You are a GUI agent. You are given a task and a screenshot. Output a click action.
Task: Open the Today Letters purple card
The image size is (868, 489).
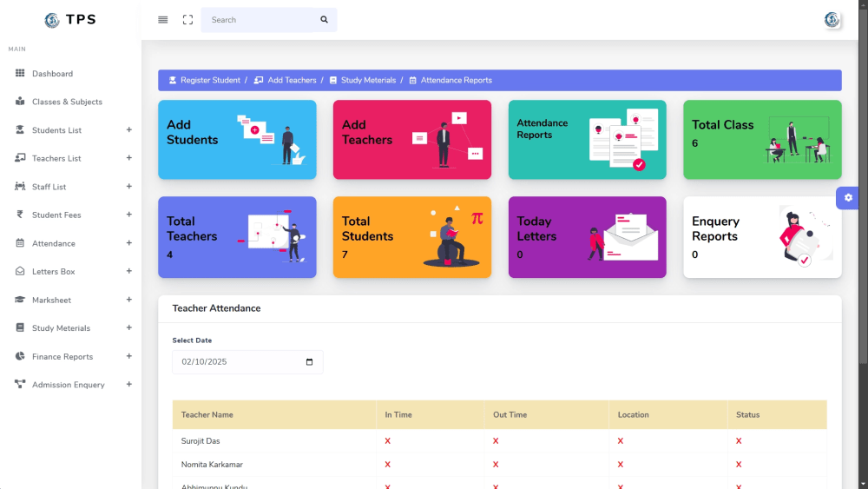(x=588, y=237)
